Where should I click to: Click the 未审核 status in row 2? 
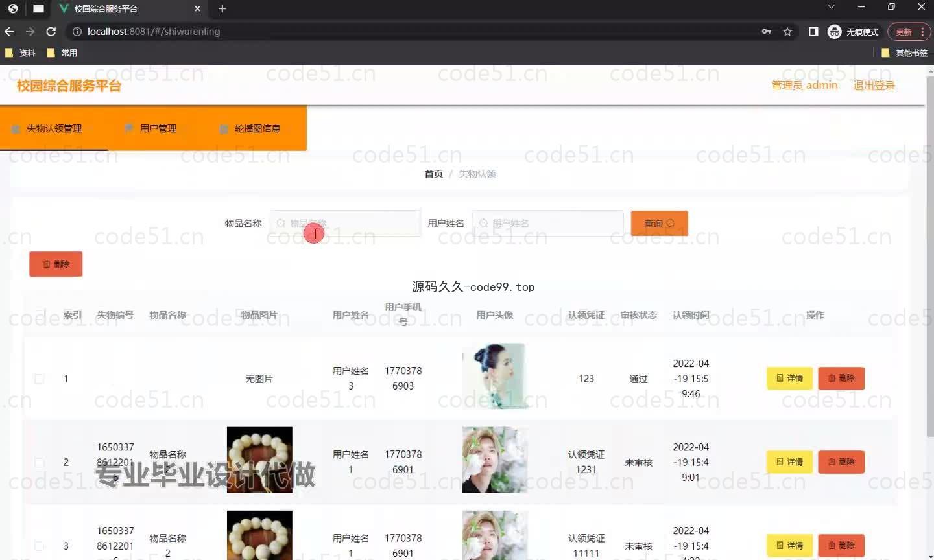click(638, 462)
